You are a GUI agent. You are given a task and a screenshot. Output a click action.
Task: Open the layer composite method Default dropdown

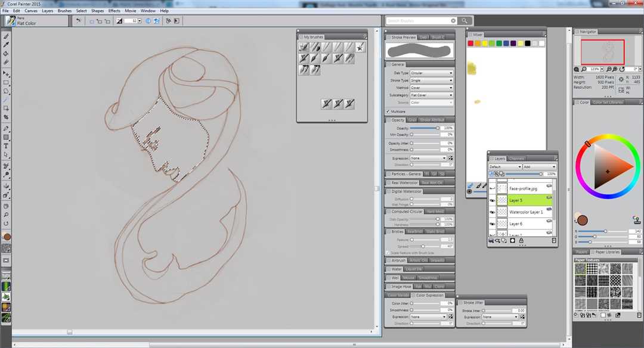504,167
